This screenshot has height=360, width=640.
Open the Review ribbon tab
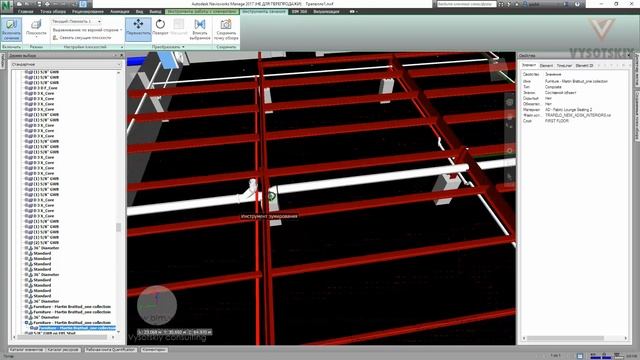coord(88,12)
